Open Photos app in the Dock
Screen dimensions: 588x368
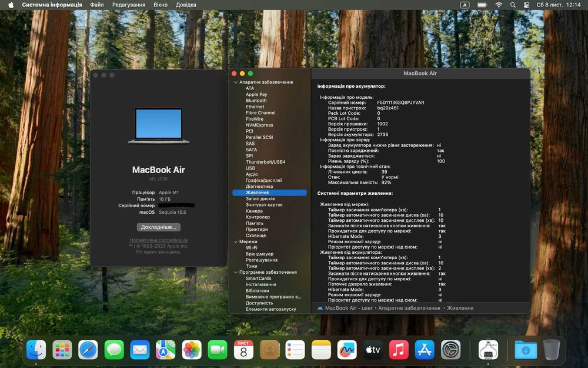coord(192,350)
